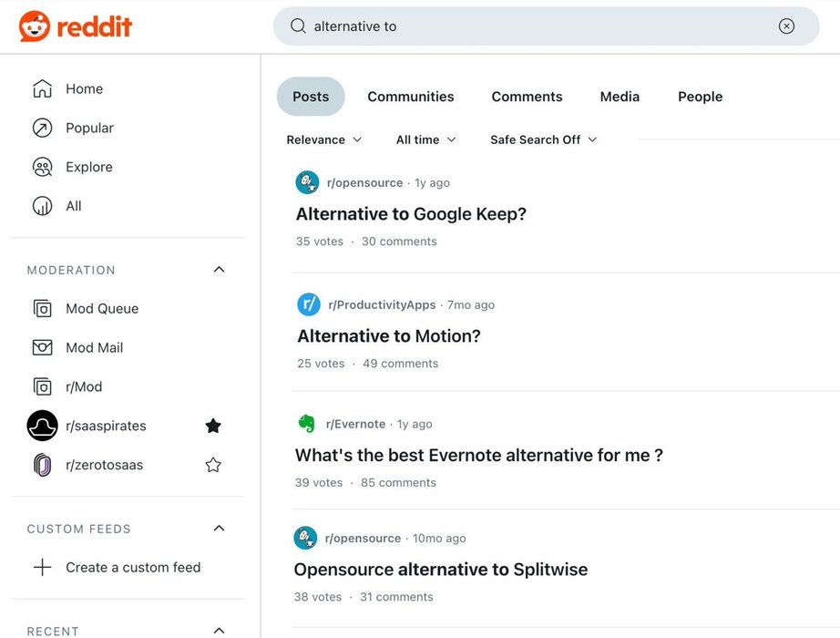Screen dimensions: 840x638
Task: Click the plus icon to create custom feed
Action: coord(43,567)
